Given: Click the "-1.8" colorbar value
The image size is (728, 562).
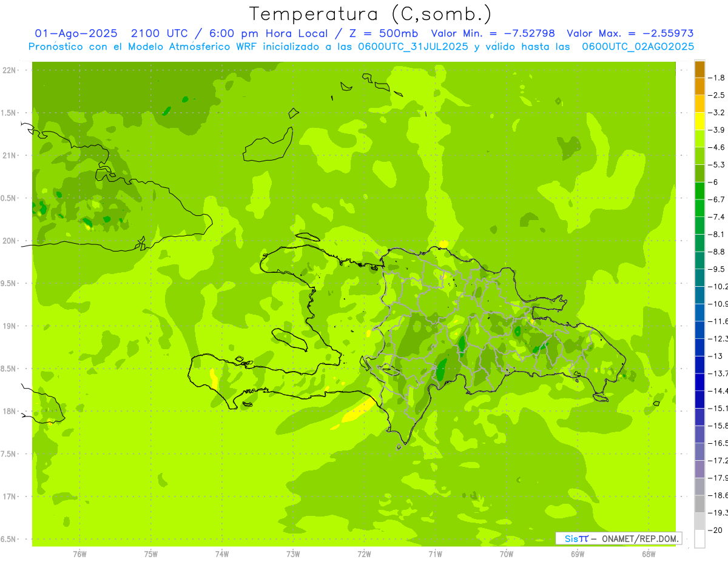Looking at the screenshot, I should [717, 78].
